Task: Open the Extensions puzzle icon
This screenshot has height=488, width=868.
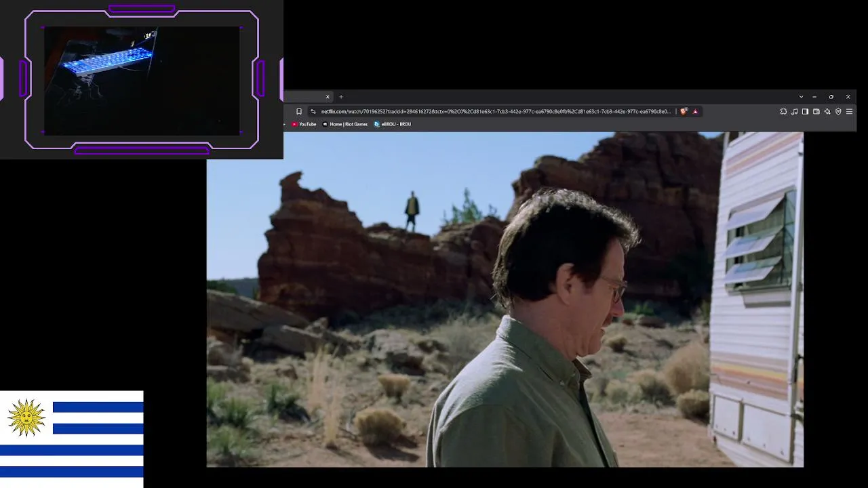Action: coord(783,111)
